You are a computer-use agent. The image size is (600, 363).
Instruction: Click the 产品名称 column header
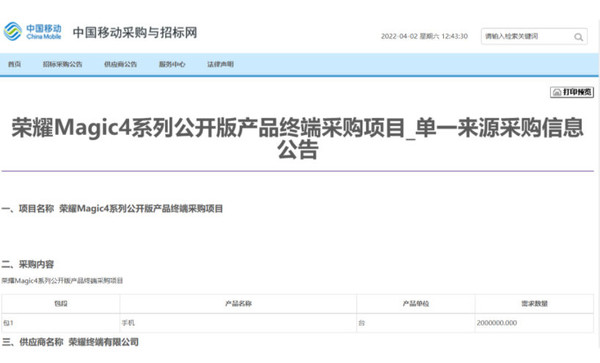pyautogui.click(x=238, y=304)
